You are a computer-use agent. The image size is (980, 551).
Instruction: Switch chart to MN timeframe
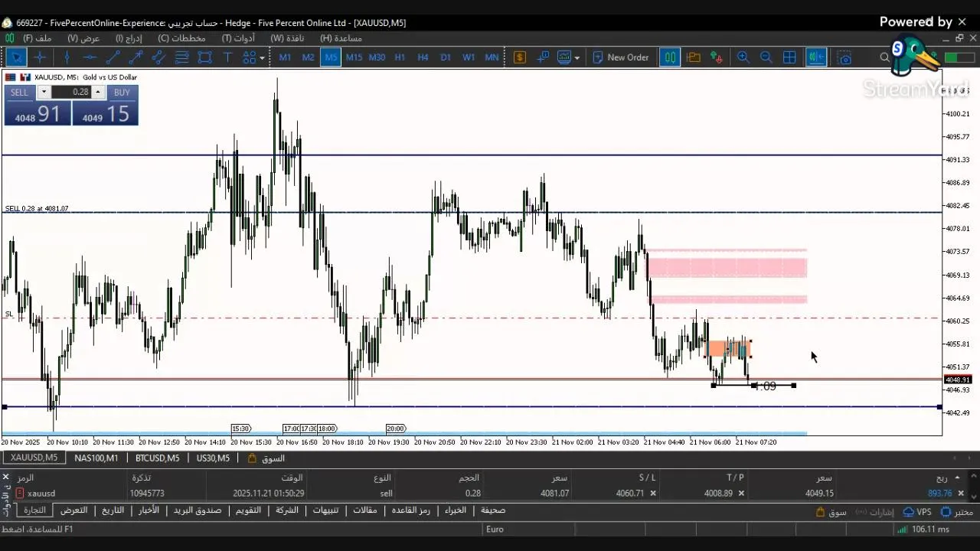point(492,57)
